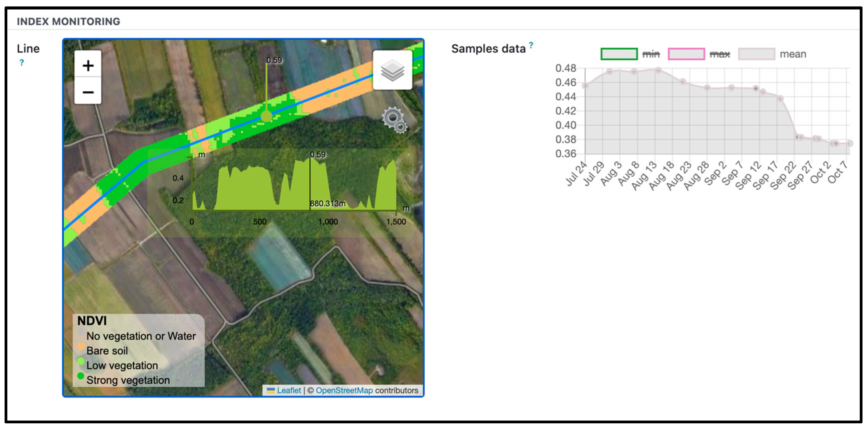
Task: Click the olive marker dot on the line
Action: (x=266, y=117)
